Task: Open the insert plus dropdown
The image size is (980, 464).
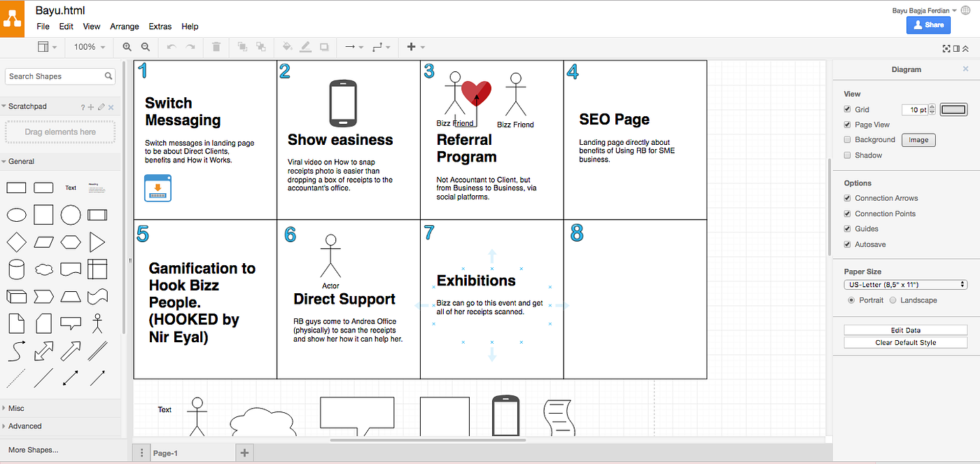Action: [x=415, y=47]
